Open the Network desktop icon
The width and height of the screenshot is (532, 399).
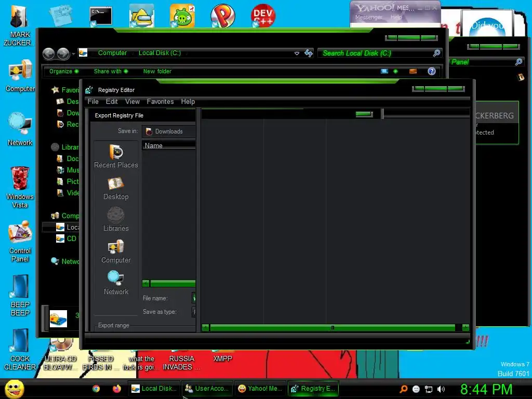click(20, 129)
